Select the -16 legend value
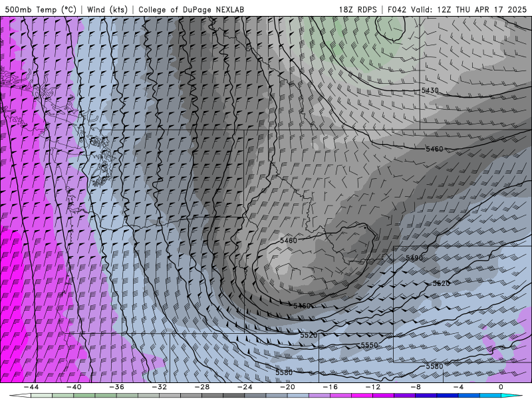Image resolution: width=532 pixels, height=399 pixels. point(331,387)
